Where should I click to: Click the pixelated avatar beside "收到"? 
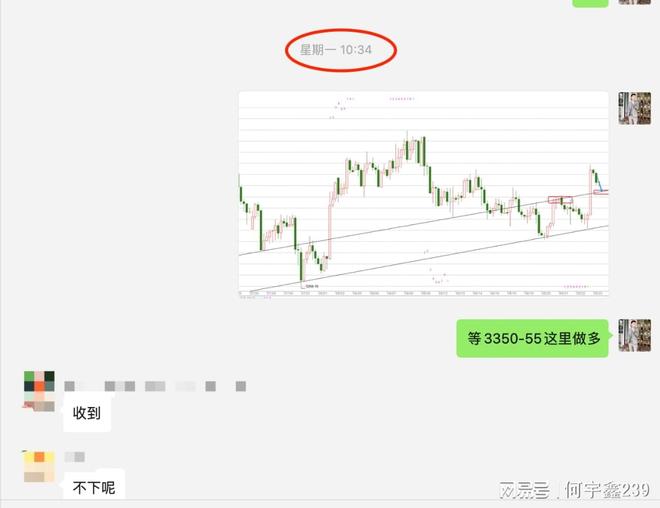(39, 390)
